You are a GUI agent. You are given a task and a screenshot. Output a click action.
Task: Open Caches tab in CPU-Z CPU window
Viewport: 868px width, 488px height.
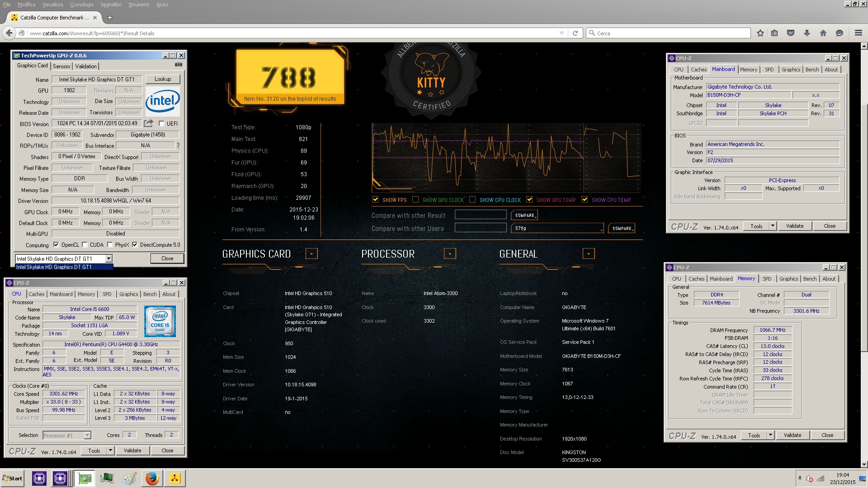(x=37, y=294)
